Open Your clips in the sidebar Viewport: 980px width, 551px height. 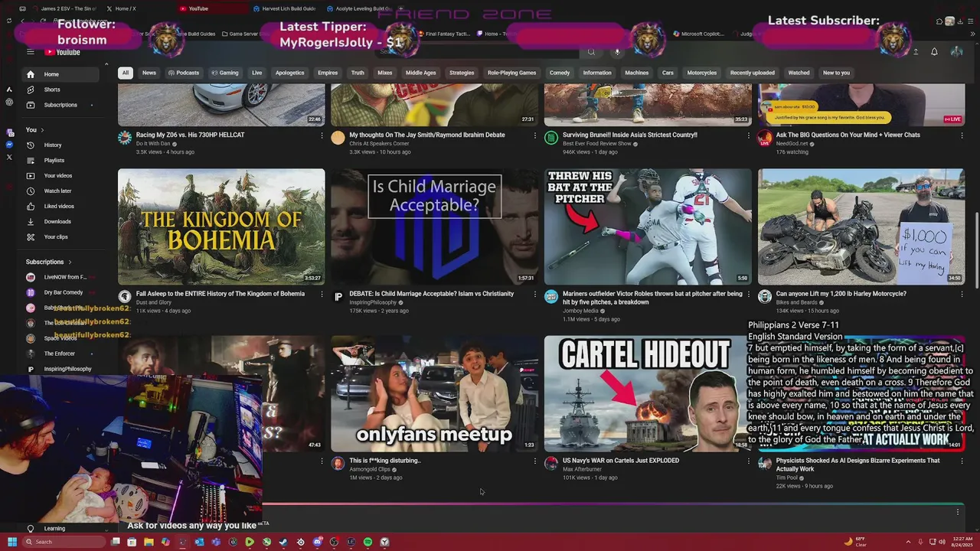click(61, 236)
